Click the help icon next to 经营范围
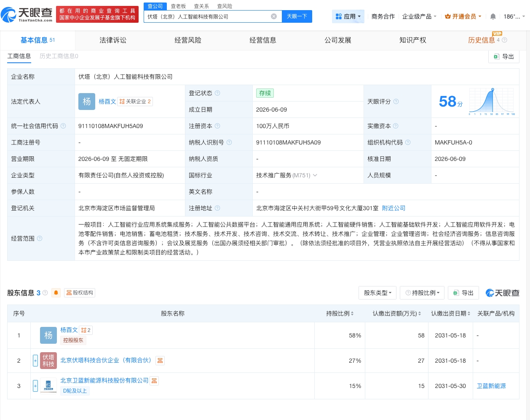The image size is (530, 420). 40,238
